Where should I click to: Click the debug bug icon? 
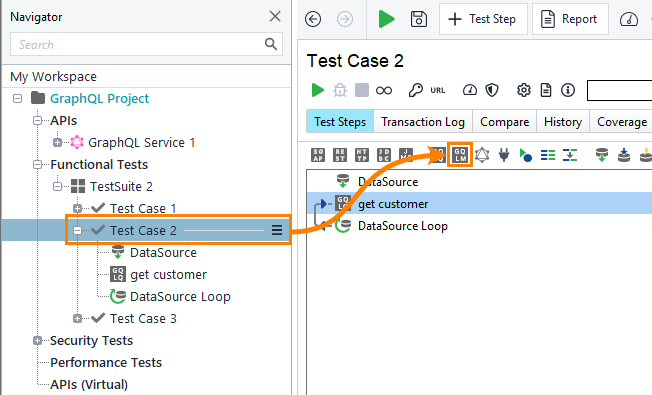pyautogui.click(x=340, y=90)
